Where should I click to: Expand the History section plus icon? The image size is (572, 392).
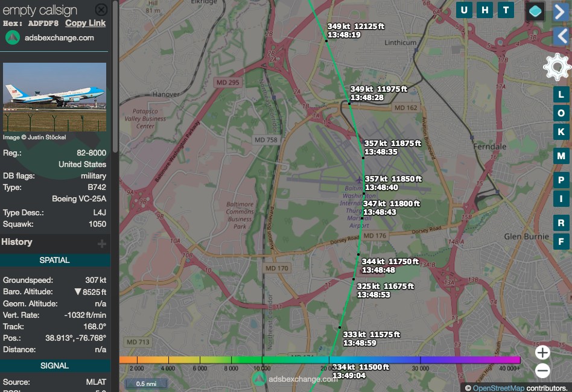(102, 244)
